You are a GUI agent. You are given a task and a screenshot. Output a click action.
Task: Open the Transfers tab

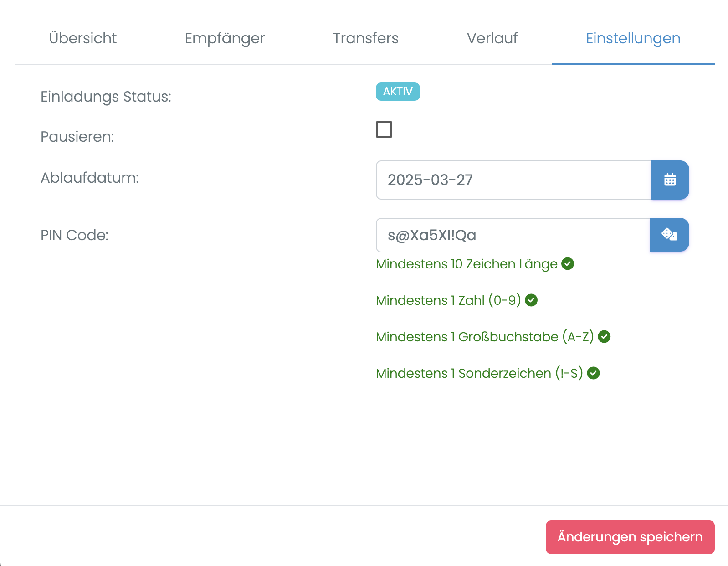[366, 38]
